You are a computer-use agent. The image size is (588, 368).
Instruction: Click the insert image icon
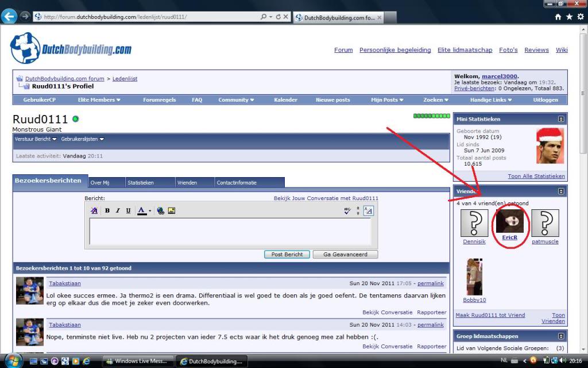(x=171, y=211)
